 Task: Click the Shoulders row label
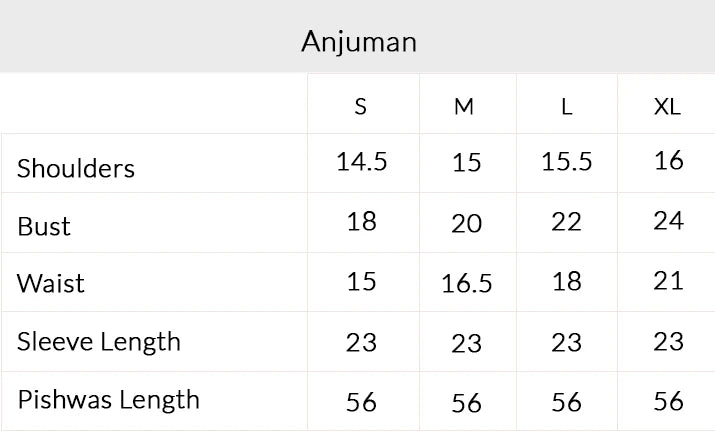pos(76,168)
